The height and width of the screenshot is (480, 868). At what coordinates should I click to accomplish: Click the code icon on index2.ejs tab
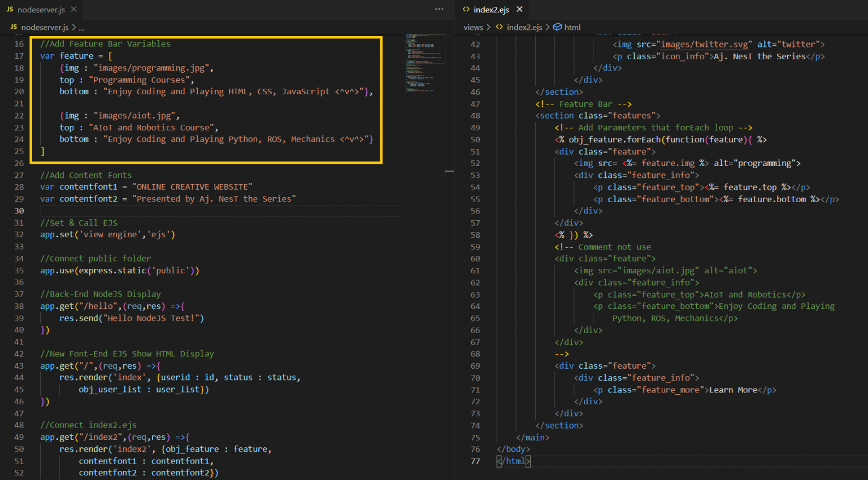coord(466,10)
